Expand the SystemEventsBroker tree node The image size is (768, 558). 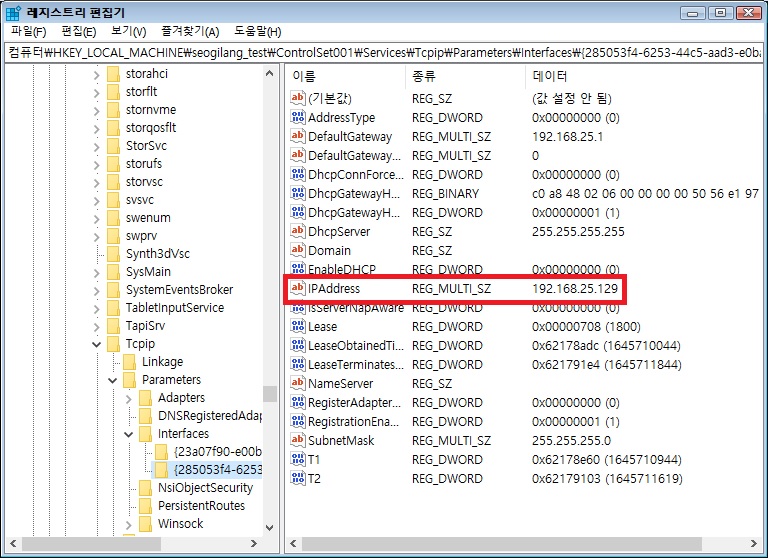(x=96, y=291)
